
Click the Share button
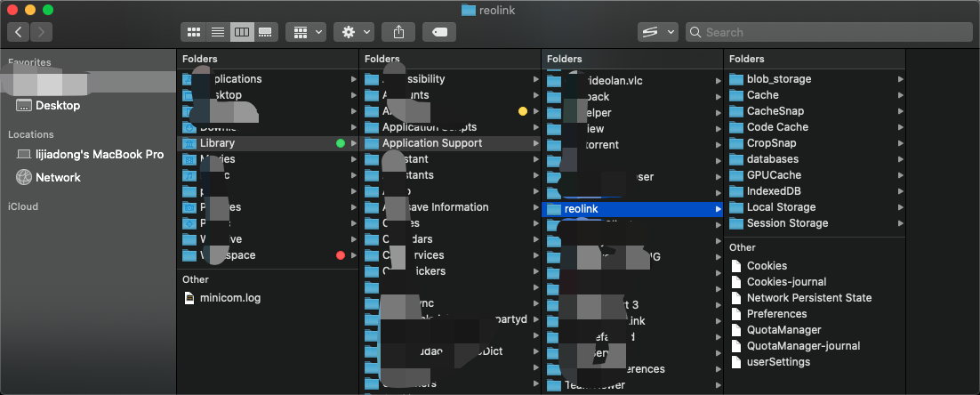pos(398,32)
